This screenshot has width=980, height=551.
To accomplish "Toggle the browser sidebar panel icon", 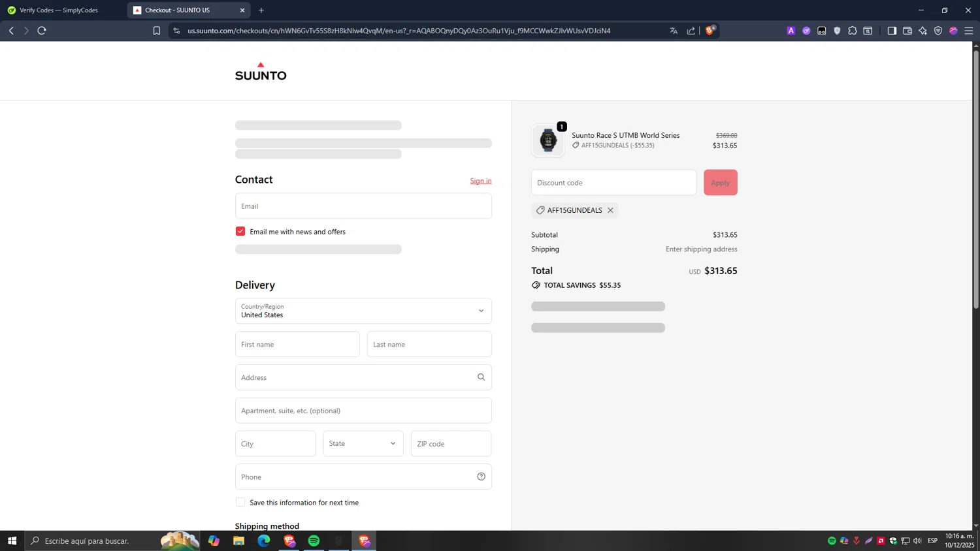I will click(x=892, y=31).
